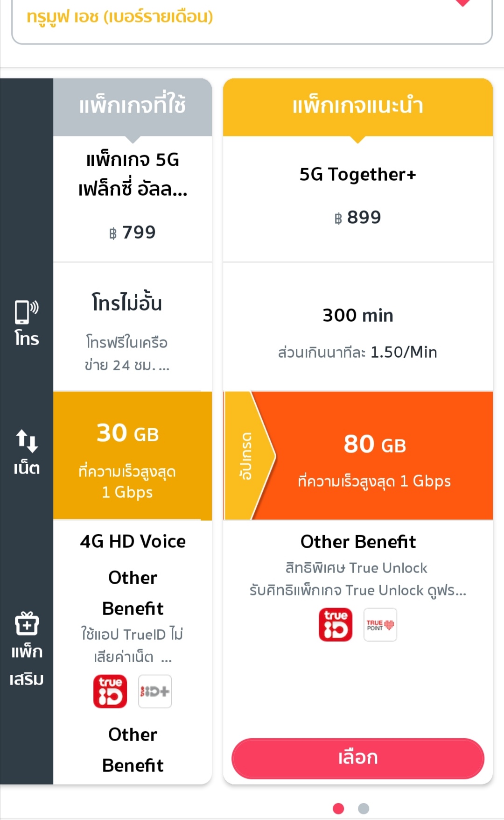This screenshot has height=820, width=504.
Task: Tap the add-on package gift icon
Action: [27, 624]
